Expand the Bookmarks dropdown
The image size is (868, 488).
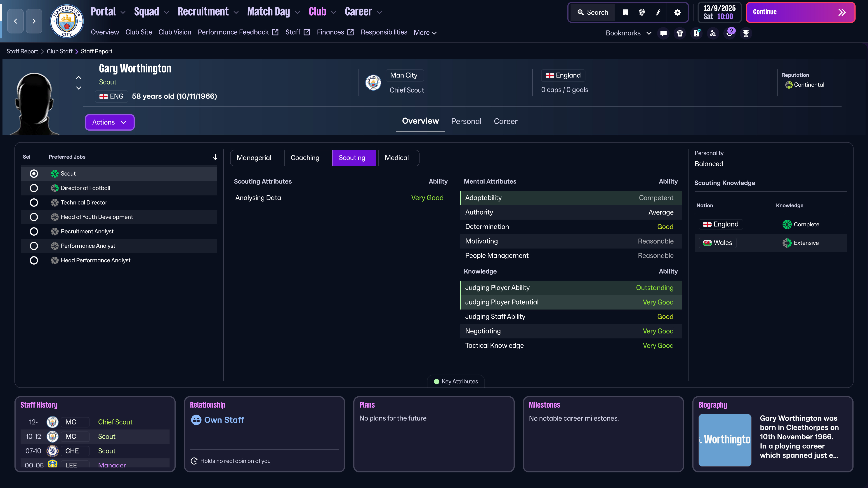click(628, 33)
